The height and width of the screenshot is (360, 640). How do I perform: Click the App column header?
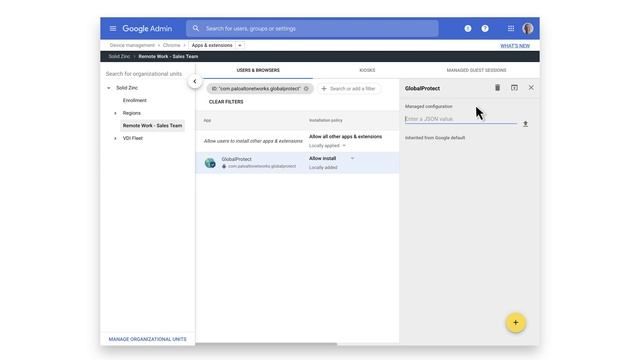click(x=207, y=120)
